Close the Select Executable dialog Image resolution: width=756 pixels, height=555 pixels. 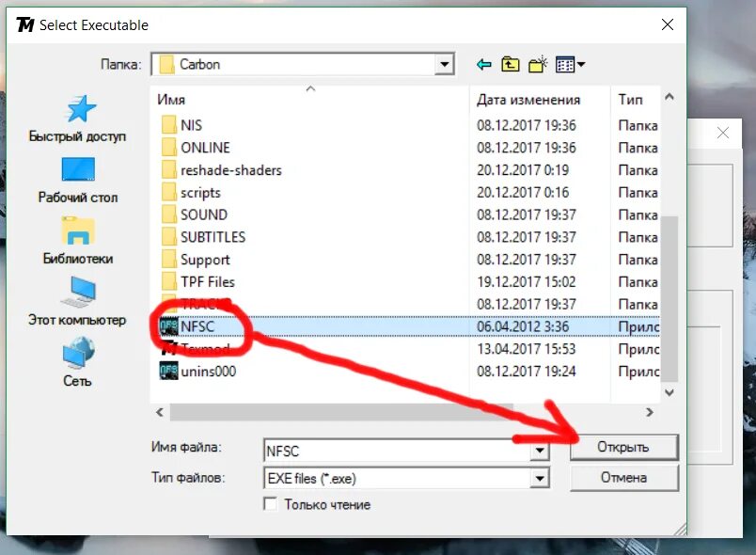(668, 24)
